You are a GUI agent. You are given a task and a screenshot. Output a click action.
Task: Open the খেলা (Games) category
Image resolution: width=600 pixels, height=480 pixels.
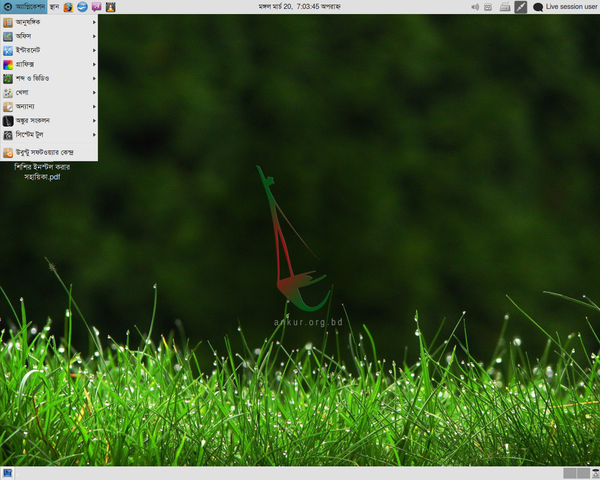pyautogui.click(x=49, y=93)
